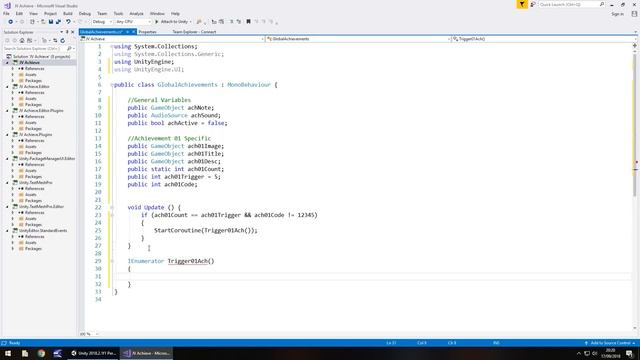Open the Any CPU platform dropdown
The width and height of the screenshot is (640, 360).
[133, 22]
